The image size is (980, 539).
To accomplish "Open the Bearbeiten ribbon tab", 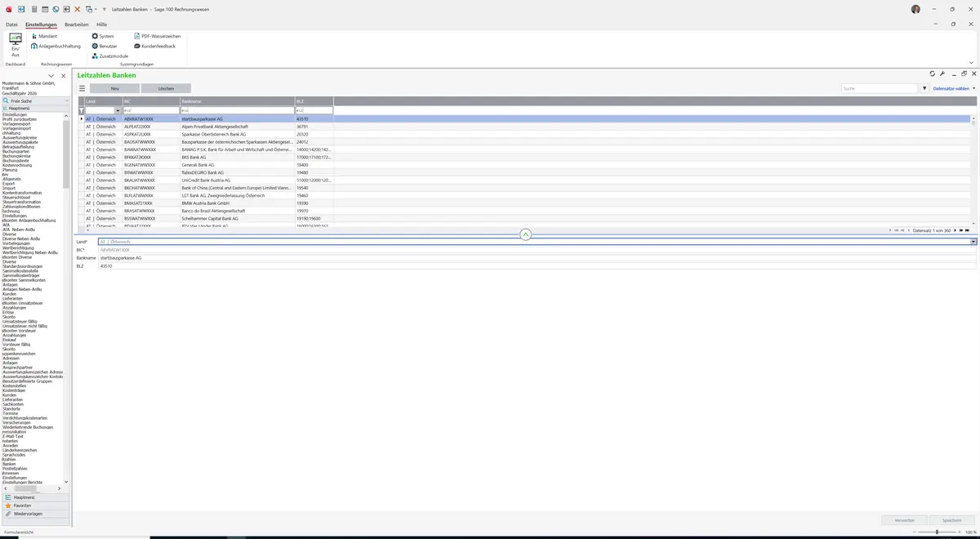I will (x=77, y=24).
